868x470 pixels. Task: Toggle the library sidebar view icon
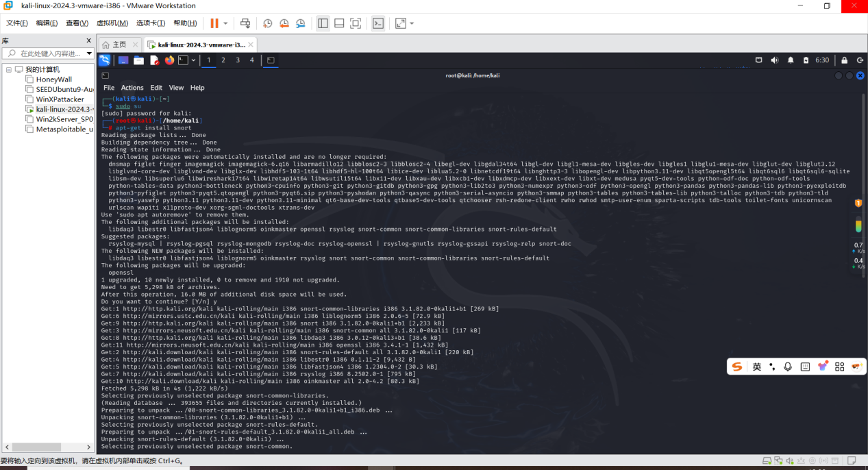pyautogui.click(x=323, y=23)
